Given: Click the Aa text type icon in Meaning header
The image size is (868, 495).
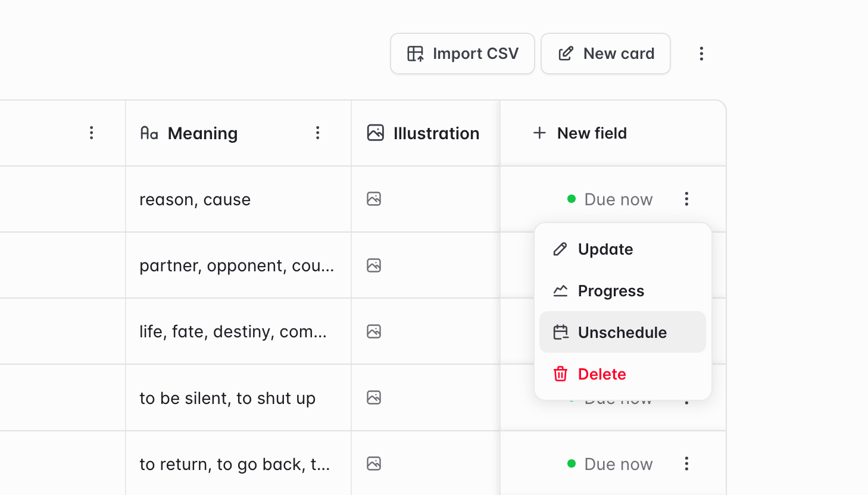Looking at the screenshot, I should coord(150,133).
